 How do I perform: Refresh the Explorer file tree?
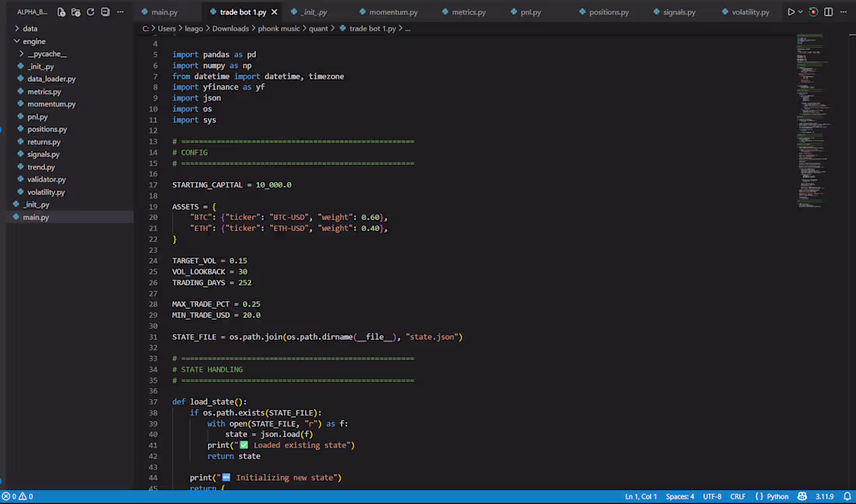click(x=89, y=12)
